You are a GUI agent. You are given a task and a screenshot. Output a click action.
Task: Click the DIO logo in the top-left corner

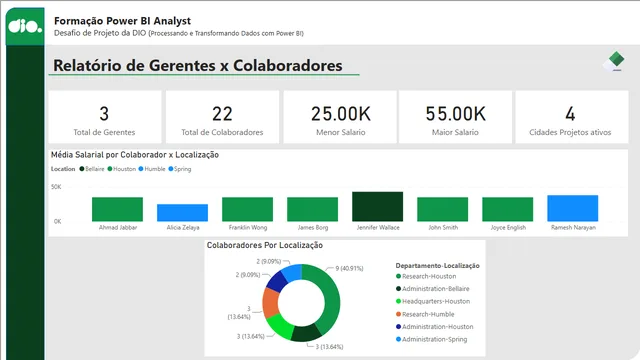coord(25,27)
